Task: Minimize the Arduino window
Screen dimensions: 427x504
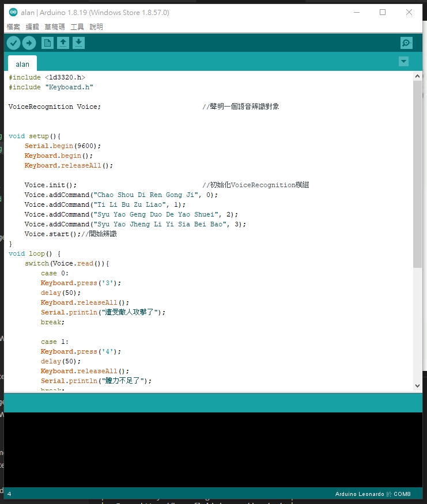Action: click(357, 12)
